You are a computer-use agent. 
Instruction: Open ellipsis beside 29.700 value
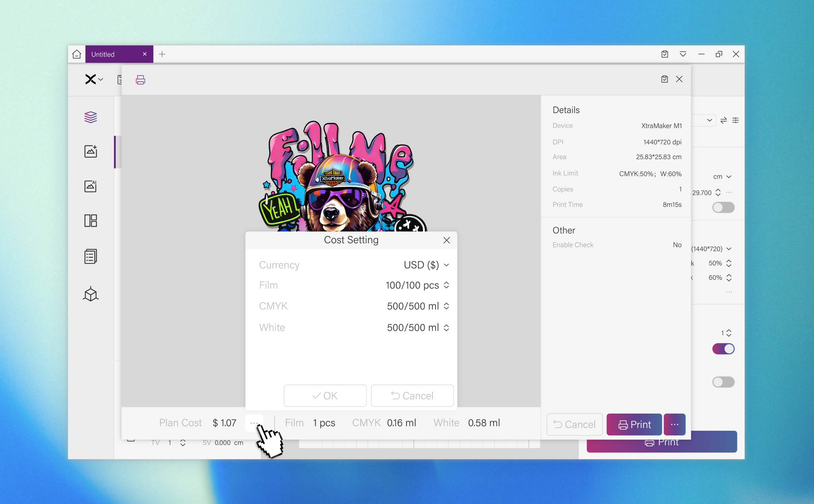(729, 192)
